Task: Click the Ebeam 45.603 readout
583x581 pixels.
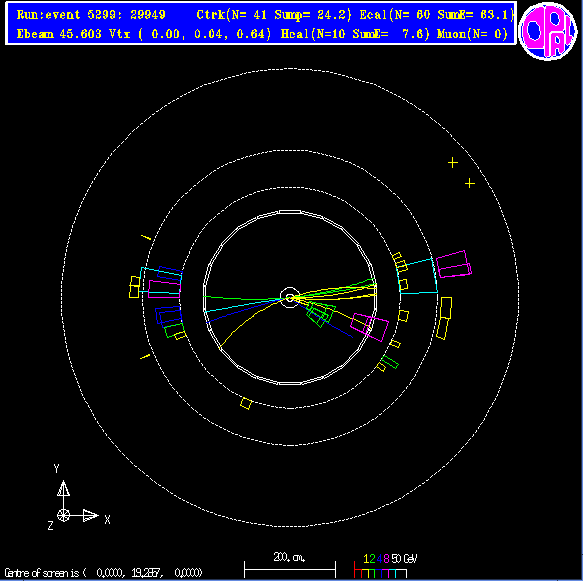Action: click(x=59, y=34)
